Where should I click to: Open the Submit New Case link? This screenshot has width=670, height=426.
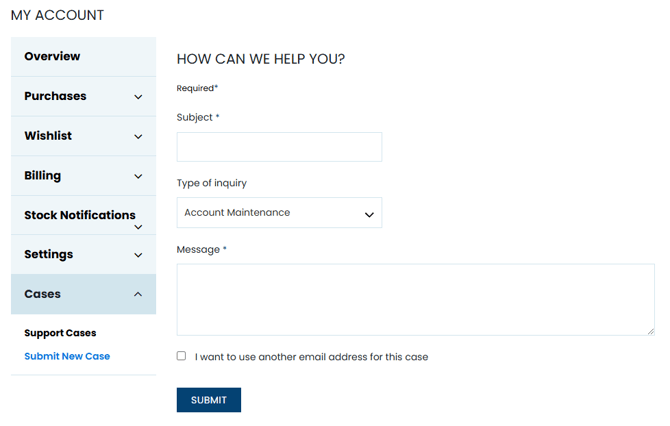(x=67, y=356)
